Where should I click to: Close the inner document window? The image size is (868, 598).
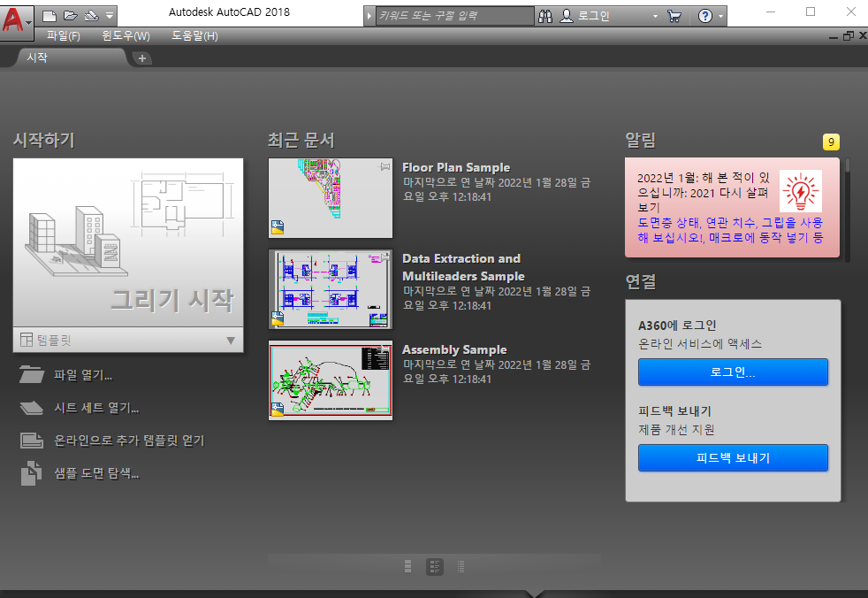863,36
